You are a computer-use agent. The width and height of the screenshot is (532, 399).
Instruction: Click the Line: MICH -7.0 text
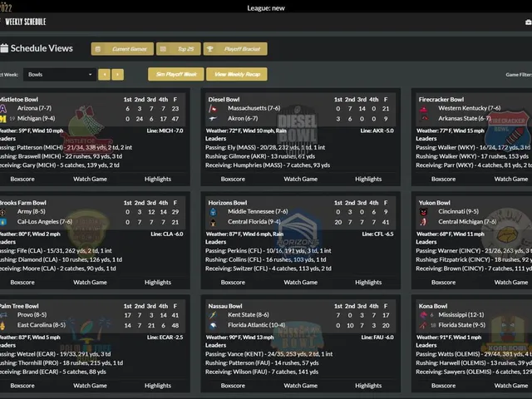coord(165,131)
